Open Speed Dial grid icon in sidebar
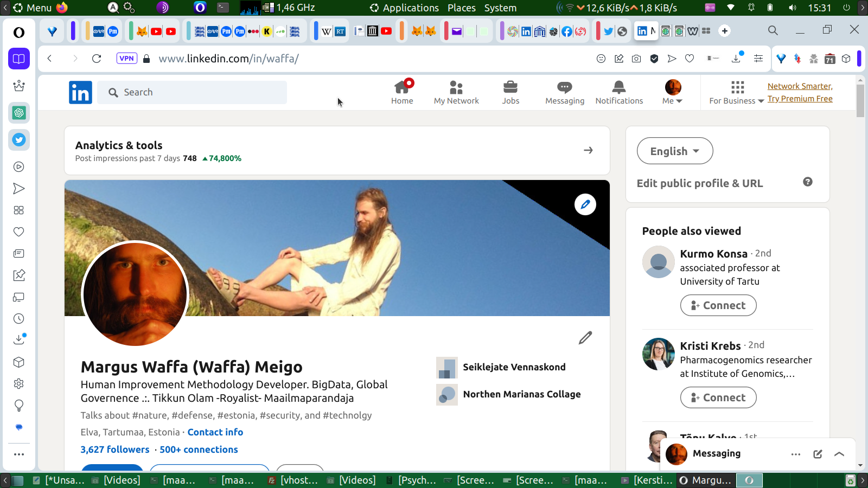 point(19,210)
